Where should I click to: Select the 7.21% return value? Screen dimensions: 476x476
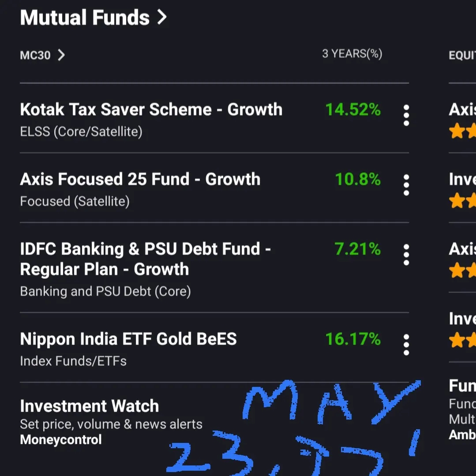pyautogui.click(x=358, y=249)
